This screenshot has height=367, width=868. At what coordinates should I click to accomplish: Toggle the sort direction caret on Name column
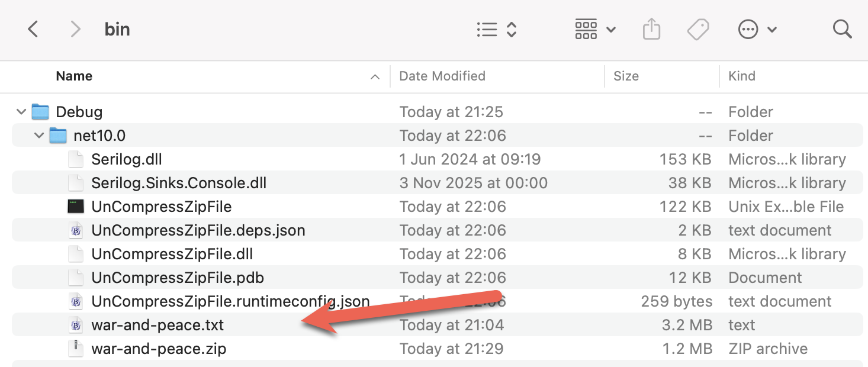(375, 76)
